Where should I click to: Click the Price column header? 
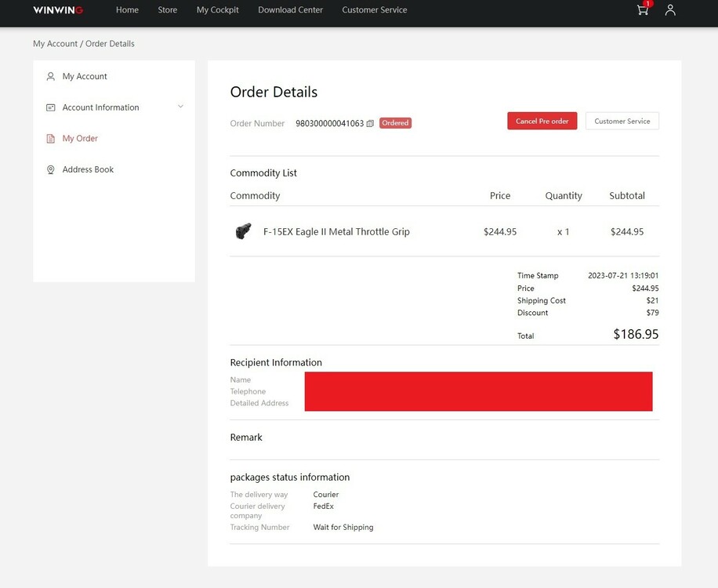pos(500,195)
